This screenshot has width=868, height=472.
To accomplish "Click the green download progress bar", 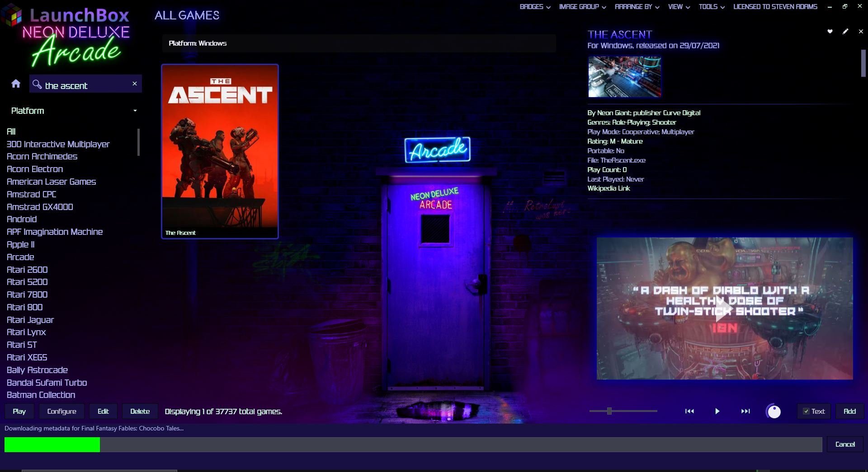I will click(52, 444).
